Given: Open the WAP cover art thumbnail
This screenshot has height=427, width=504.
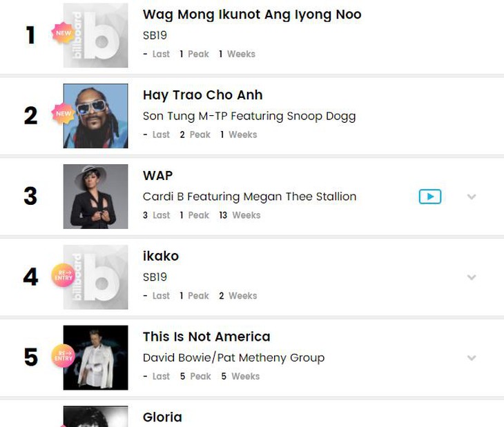Looking at the screenshot, I should point(96,197).
